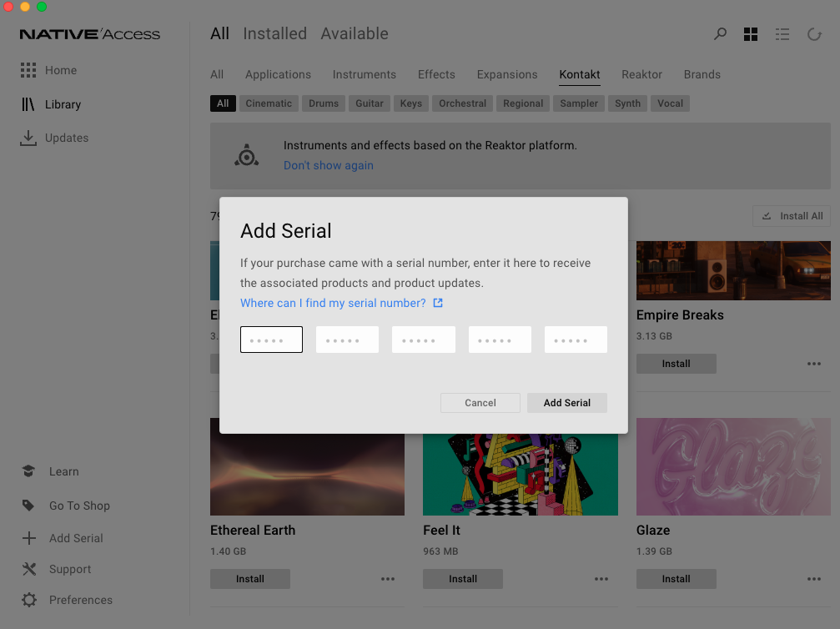The image size is (840, 629).
Task: Click the Preferences gear icon
Action: click(29, 600)
